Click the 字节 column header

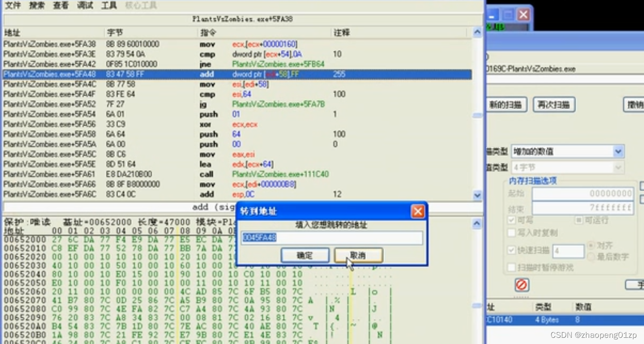click(151, 33)
